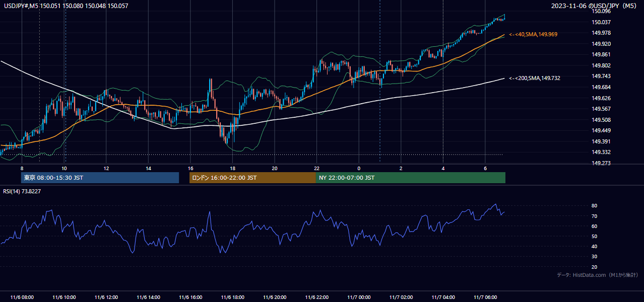The height and width of the screenshot is (302, 644).
Task: Select the 200 SMA label reading 149.732
Action: pyautogui.click(x=535, y=78)
